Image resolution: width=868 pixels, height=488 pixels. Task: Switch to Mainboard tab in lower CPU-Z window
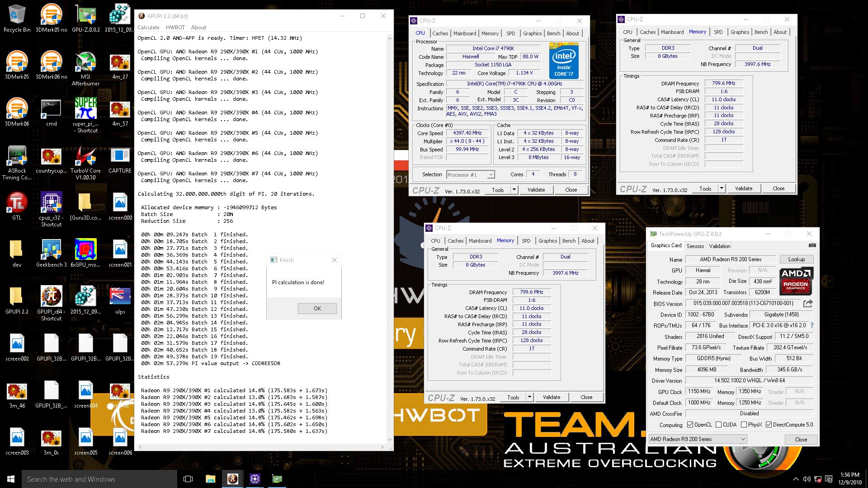[480, 241]
